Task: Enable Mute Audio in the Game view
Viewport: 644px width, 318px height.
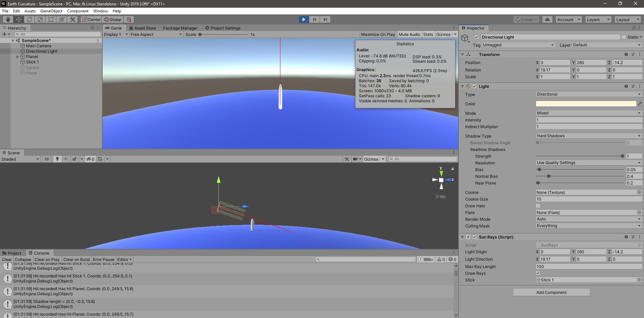Action: point(409,34)
